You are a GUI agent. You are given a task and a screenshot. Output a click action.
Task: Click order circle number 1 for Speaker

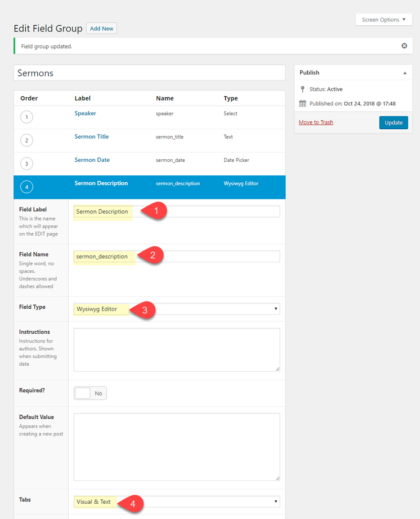[x=27, y=117]
